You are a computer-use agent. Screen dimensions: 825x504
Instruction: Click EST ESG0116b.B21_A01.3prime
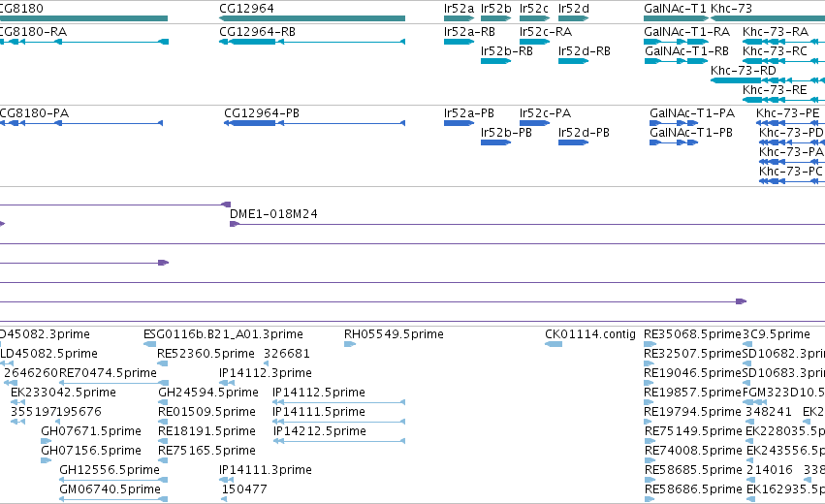click(223, 334)
